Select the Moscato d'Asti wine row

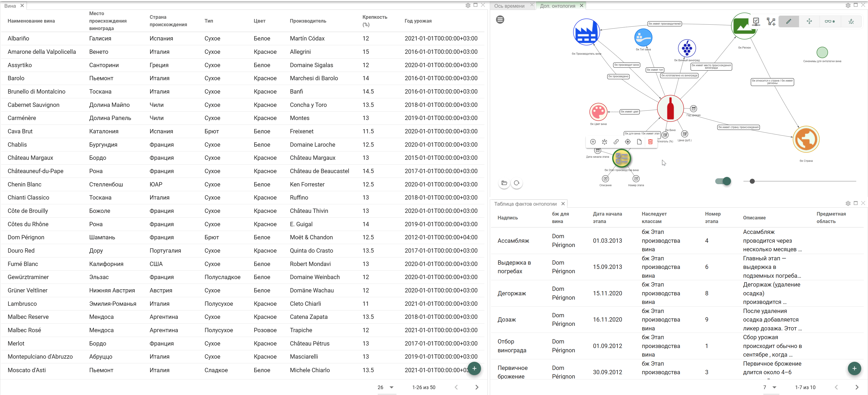[243, 370]
